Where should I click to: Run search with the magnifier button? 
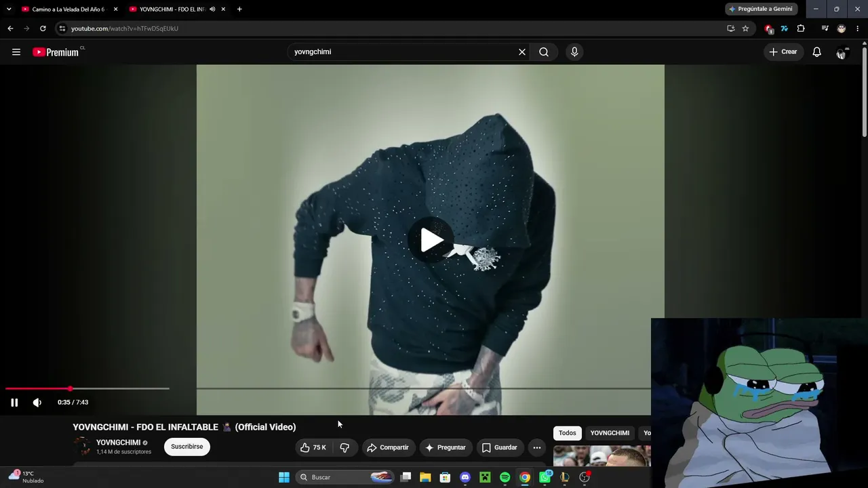click(x=544, y=52)
